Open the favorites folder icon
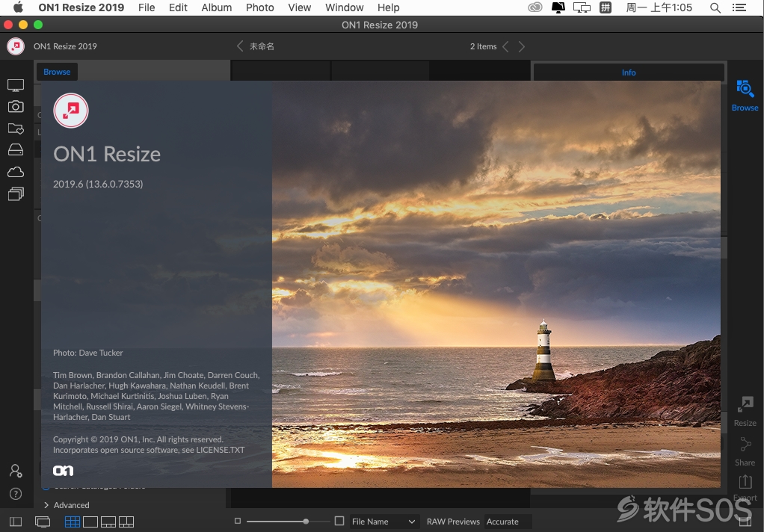This screenshot has width=764, height=532. pyautogui.click(x=16, y=128)
